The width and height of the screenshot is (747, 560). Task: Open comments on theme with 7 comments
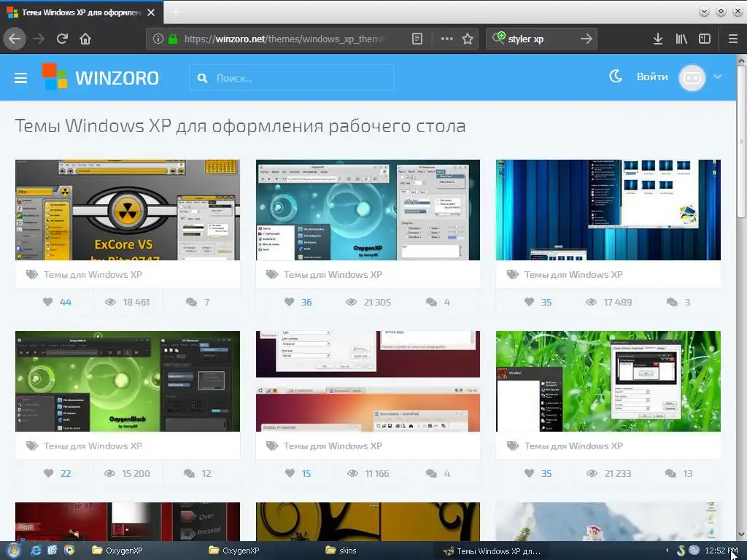[x=197, y=302]
